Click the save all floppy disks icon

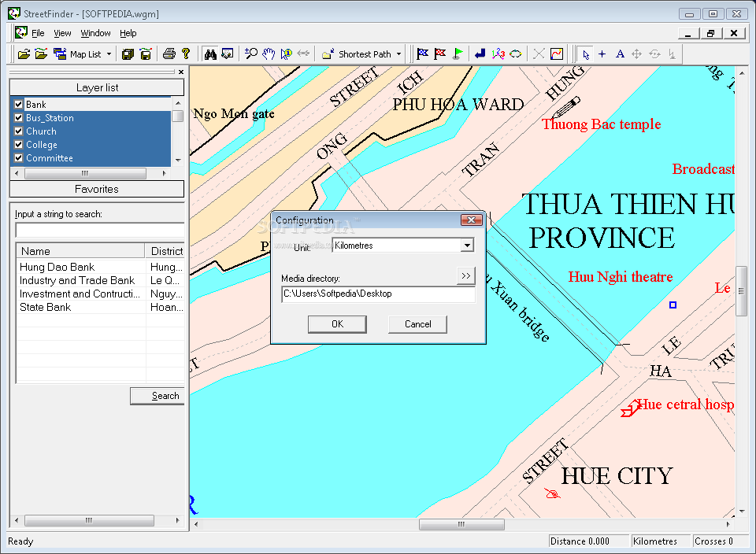pyautogui.click(x=128, y=54)
